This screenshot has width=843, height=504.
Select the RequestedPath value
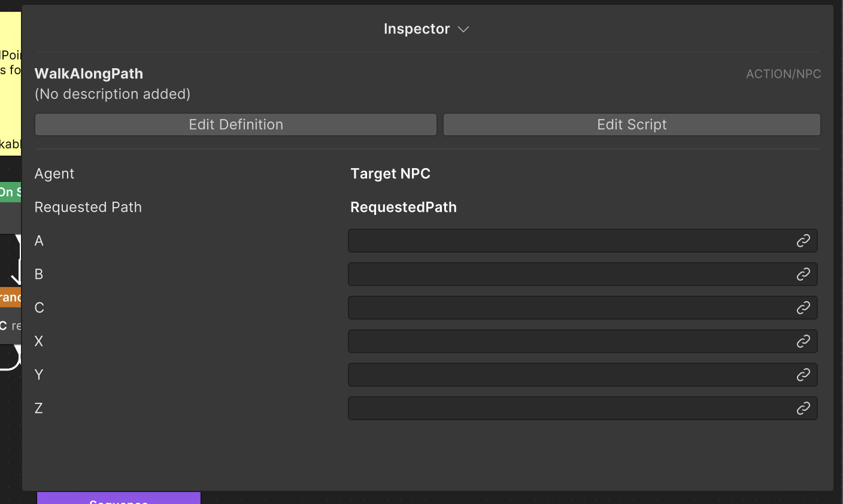pyautogui.click(x=404, y=207)
